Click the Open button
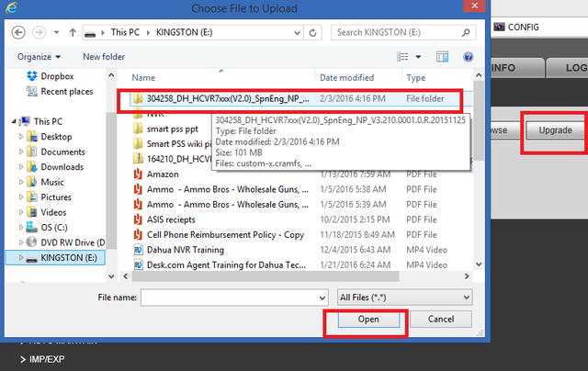The width and height of the screenshot is (588, 371). click(x=368, y=320)
